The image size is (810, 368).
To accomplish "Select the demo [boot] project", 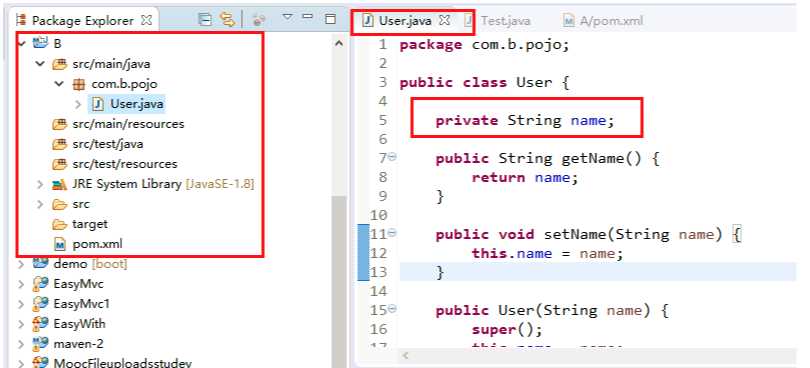I will [90, 264].
